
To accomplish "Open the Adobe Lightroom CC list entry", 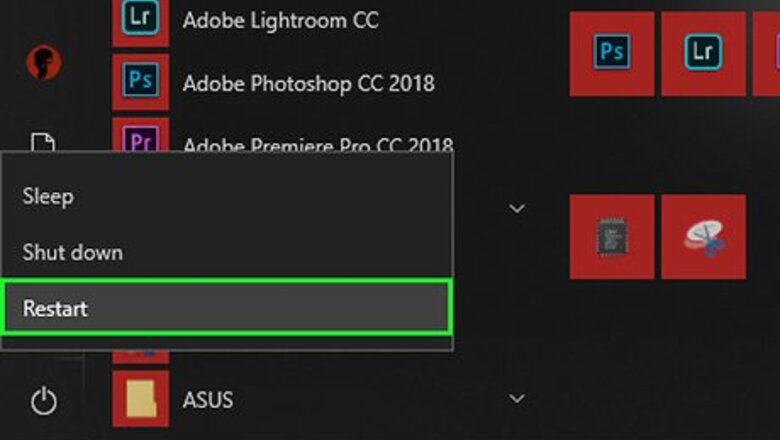I will click(281, 21).
